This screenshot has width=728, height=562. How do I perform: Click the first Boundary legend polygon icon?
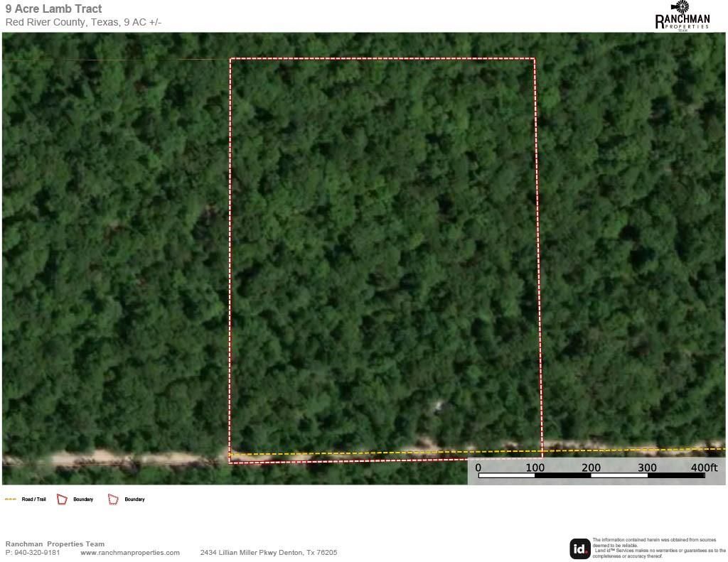(62, 499)
